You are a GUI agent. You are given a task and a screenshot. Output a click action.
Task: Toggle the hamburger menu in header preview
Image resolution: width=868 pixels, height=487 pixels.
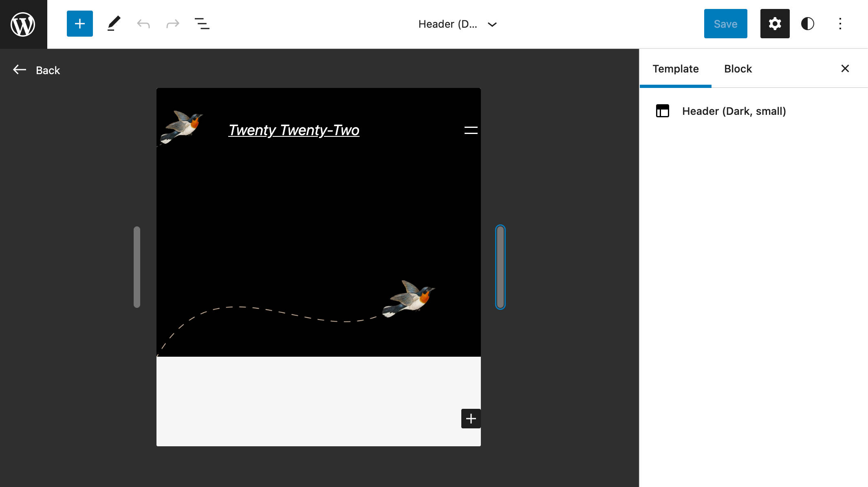(470, 130)
